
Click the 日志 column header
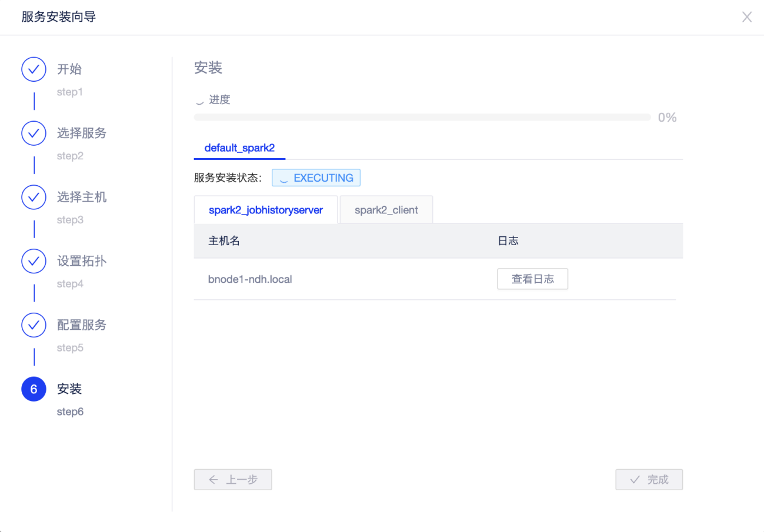(508, 241)
